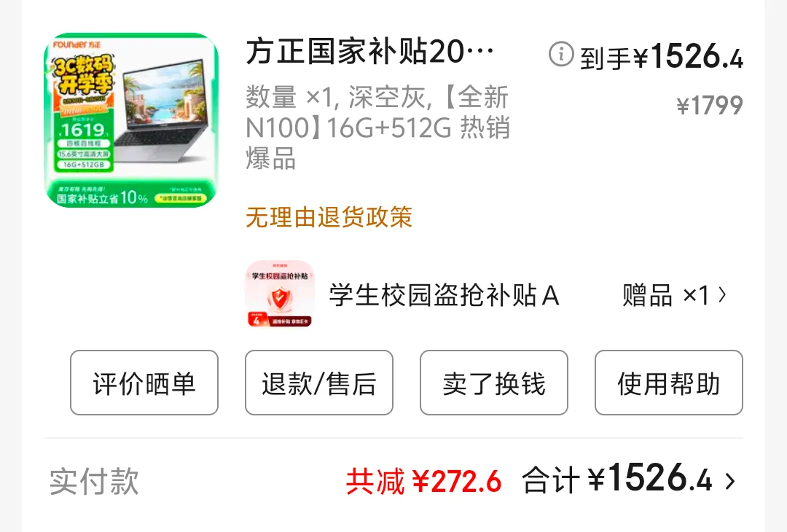The width and height of the screenshot is (787, 532).
Task: Tap the info icon beside 到手 price
Action: pyautogui.click(x=561, y=54)
